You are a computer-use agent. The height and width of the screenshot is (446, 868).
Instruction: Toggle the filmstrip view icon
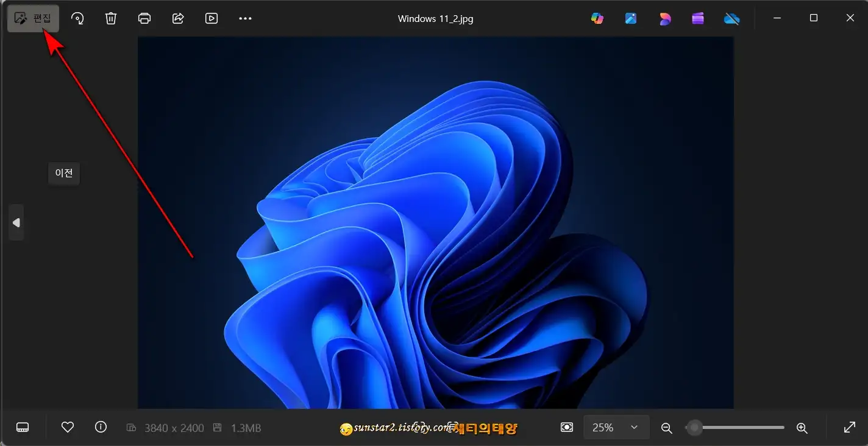(x=23, y=427)
